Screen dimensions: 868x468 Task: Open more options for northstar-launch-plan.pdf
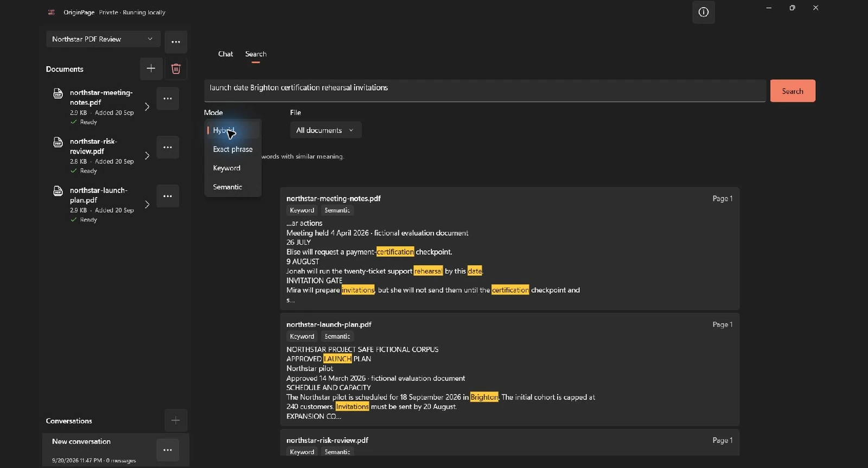tap(168, 196)
